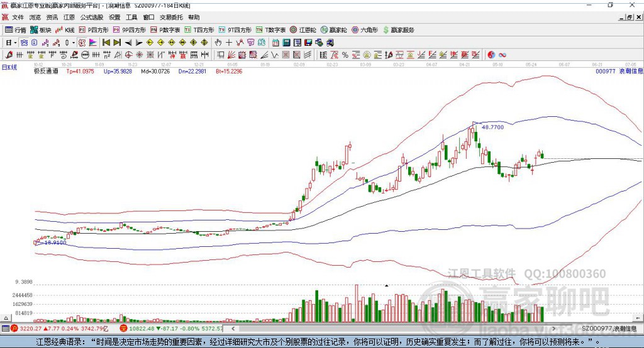644x348 pixels.
Task: Click the blue infinity icon
Action: (x=502, y=55)
